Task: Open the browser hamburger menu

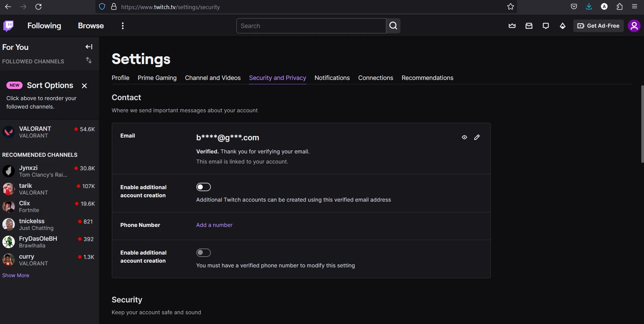Action: 635,7
